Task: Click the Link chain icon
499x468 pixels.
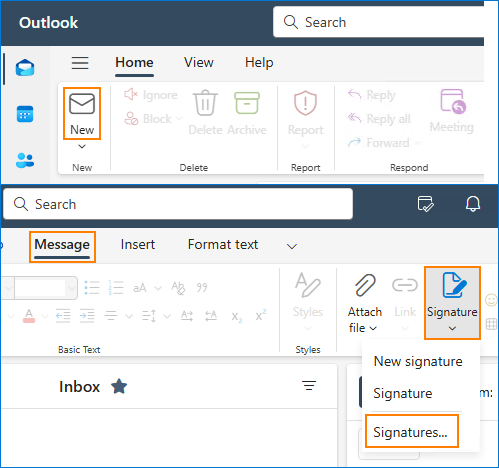Action: point(405,285)
